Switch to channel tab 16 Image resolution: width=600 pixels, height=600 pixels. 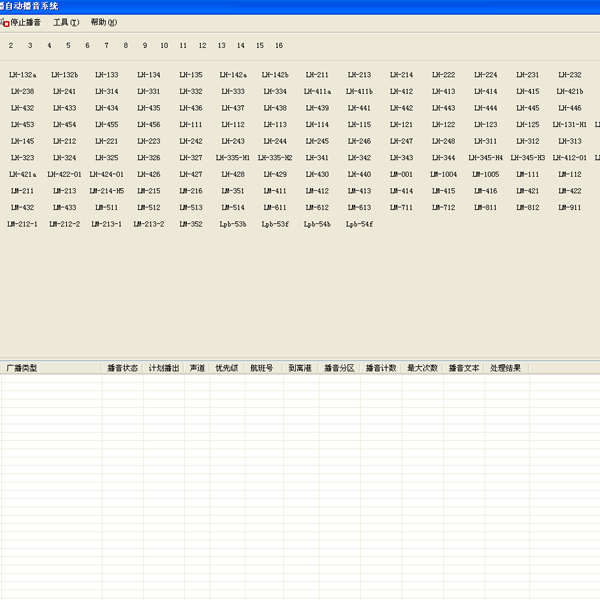click(279, 46)
